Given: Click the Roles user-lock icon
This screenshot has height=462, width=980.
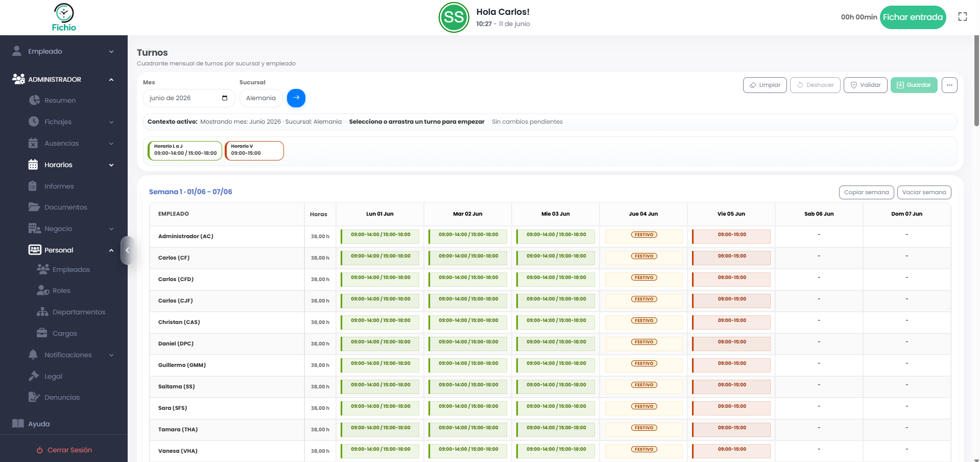Looking at the screenshot, I should coord(43,290).
